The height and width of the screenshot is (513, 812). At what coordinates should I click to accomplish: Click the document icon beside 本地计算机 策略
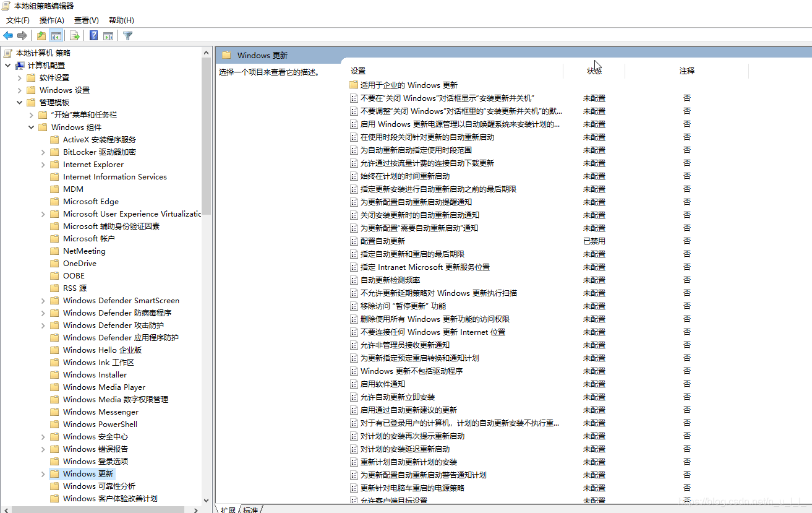[x=8, y=53]
